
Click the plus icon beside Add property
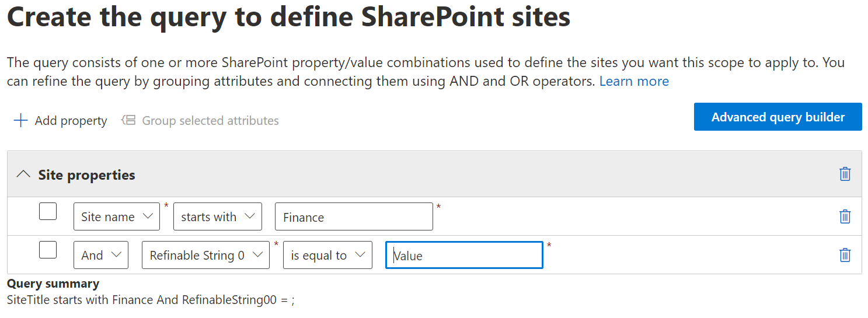click(21, 121)
